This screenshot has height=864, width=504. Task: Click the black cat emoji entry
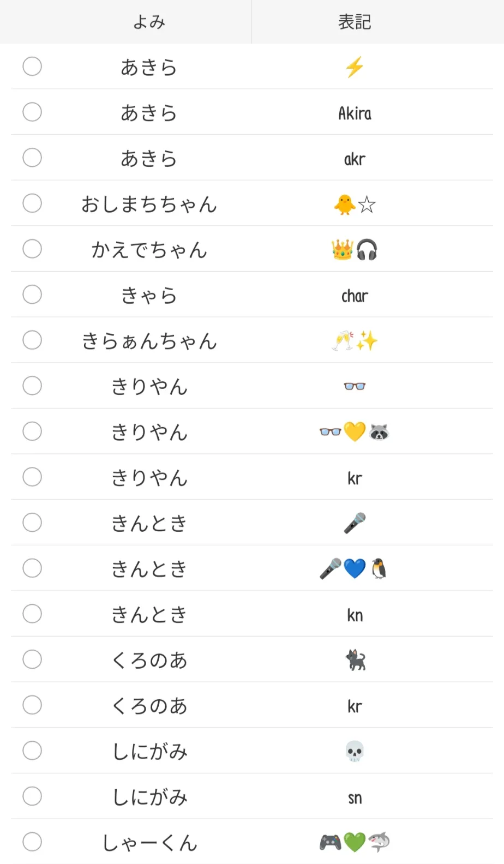pyautogui.click(x=356, y=660)
